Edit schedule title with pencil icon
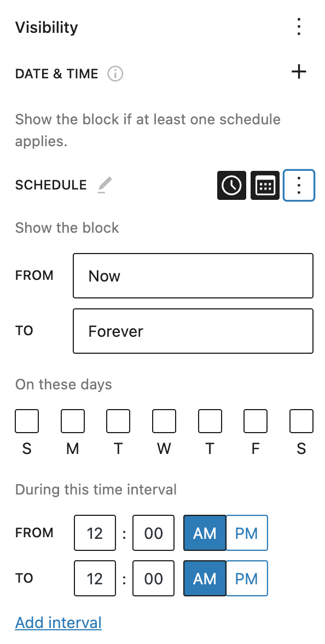Screen dimensions: 325x644 (105, 185)
